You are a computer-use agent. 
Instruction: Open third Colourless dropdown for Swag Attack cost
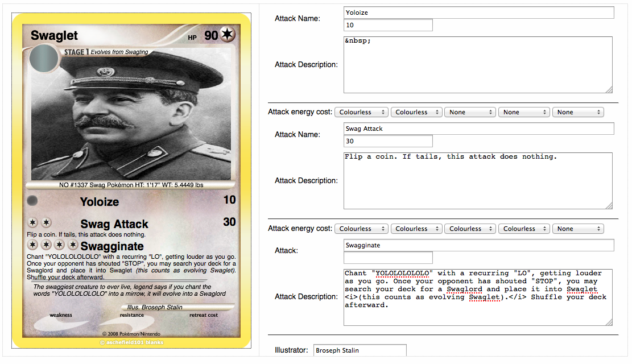(x=470, y=229)
